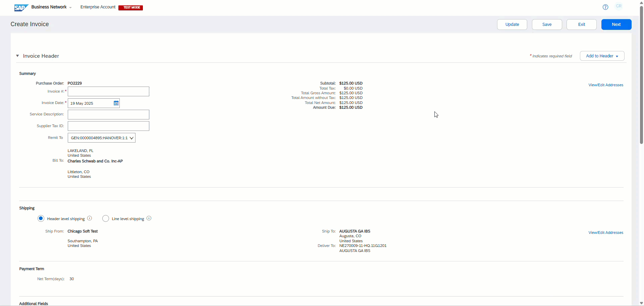Select Line level shipping option
This screenshot has height=306, width=644.
(106, 218)
